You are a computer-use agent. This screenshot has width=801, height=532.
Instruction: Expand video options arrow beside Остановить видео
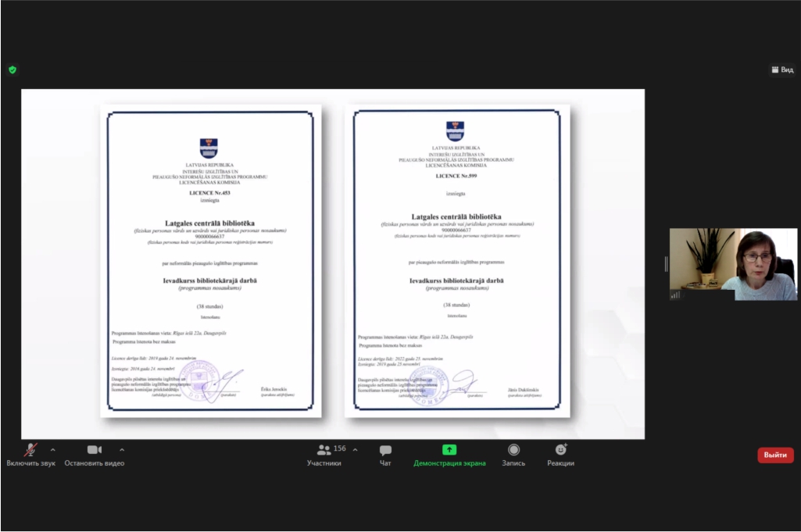tap(122, 450)
